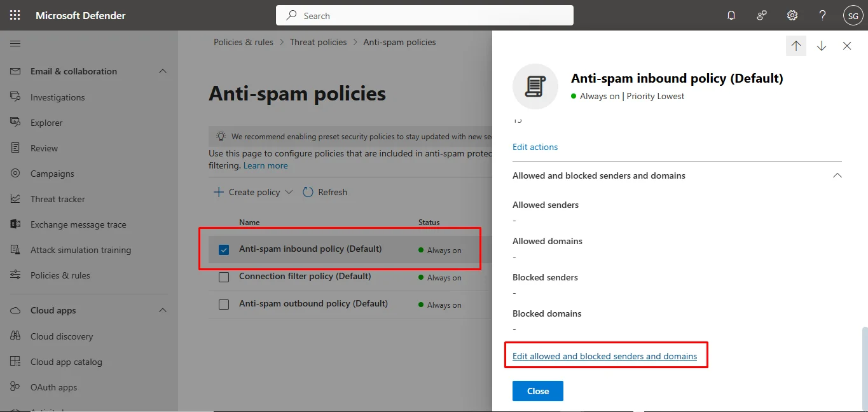
Task: Click the Blocked senders label
Action: click(545, 277)
